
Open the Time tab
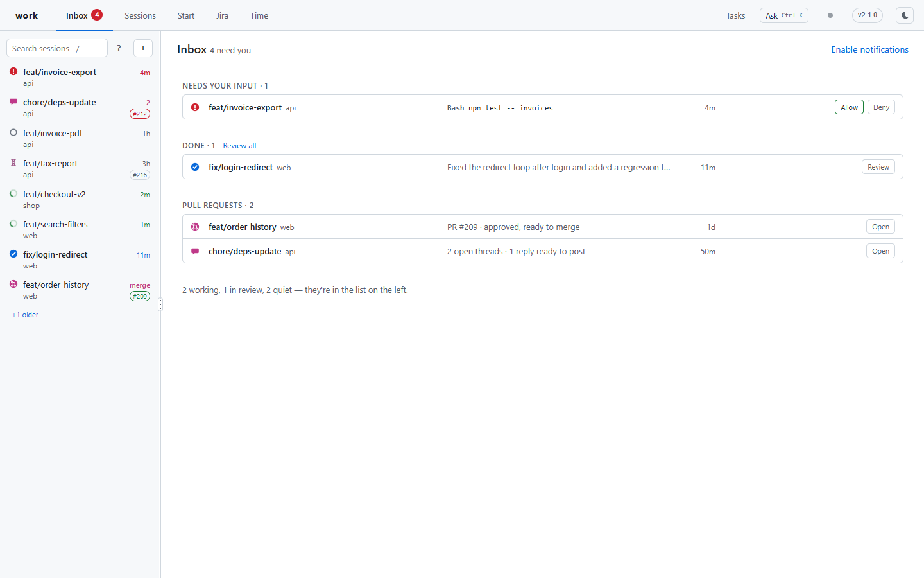259,15
